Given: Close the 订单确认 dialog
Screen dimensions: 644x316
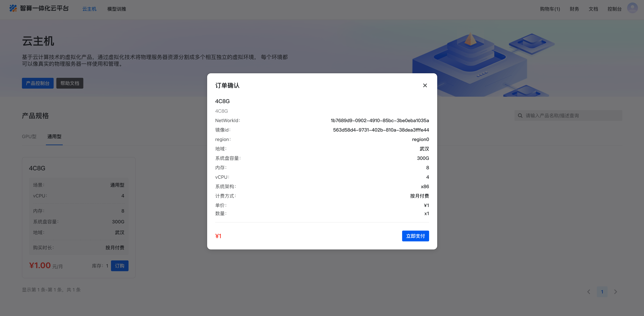Looking at the screenshot, I should tap(425, 85).
